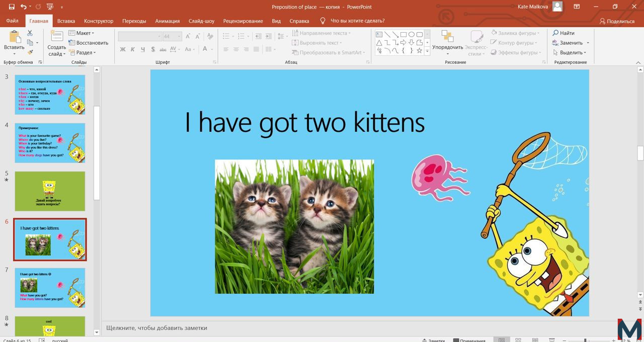Open Ribbon display options in title bar
The image size is (644, 342).
pyautogui.click(x=577, y=7)
